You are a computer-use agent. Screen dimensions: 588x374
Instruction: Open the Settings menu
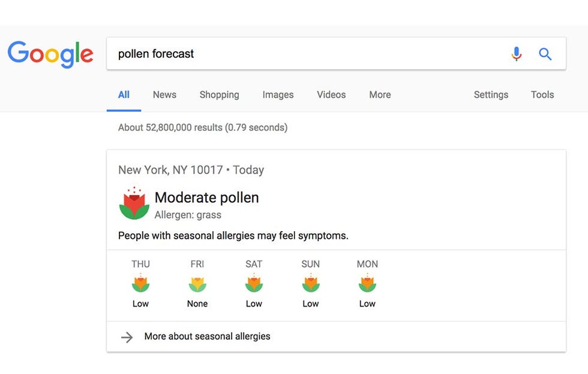(x=491, y=94)
